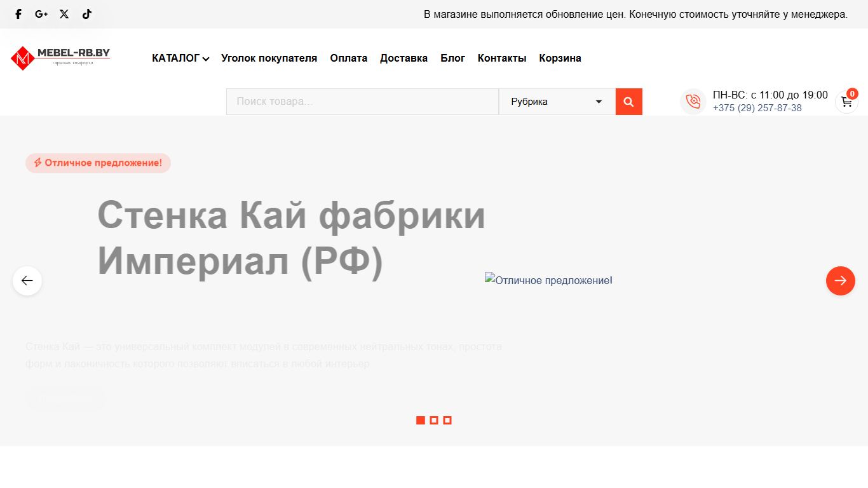Open the Facebook social link
Image resolution: width=868 pixels, height=488 pixels.
point(18,14)
